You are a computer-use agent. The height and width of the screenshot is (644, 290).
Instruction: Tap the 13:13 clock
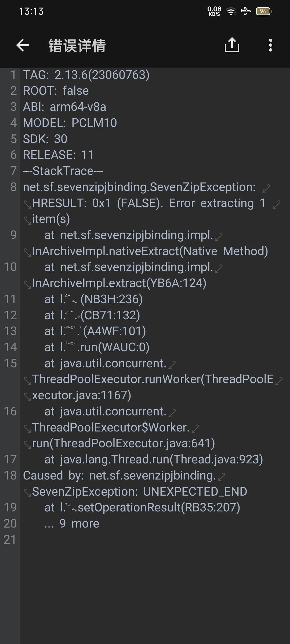[x=31, y=11]
